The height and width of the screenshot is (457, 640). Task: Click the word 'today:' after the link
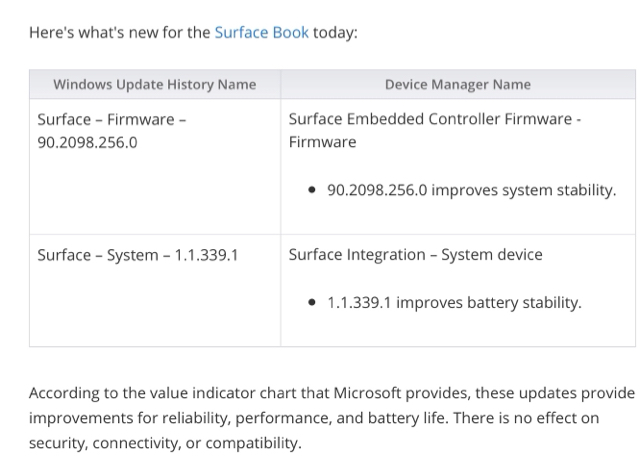click(335, 33)
